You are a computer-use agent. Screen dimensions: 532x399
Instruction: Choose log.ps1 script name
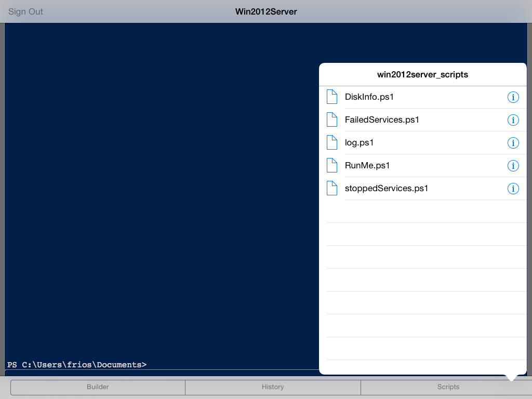coord(360,143)
